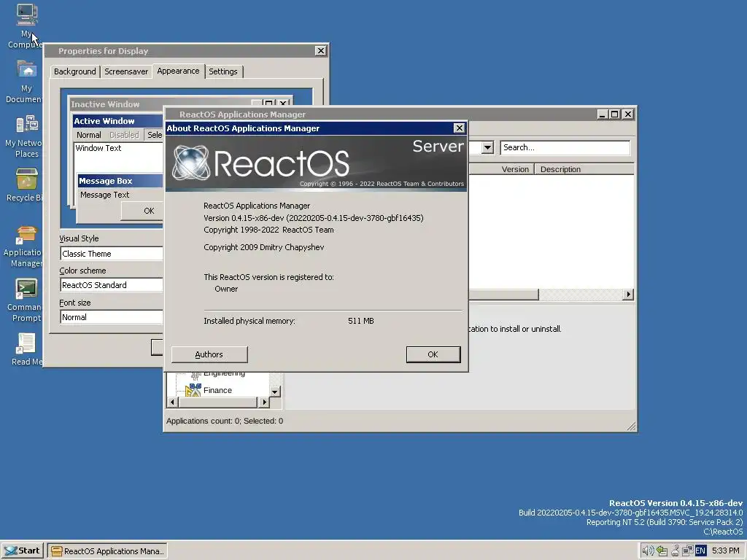Click the Search input field

click(565, 147)
